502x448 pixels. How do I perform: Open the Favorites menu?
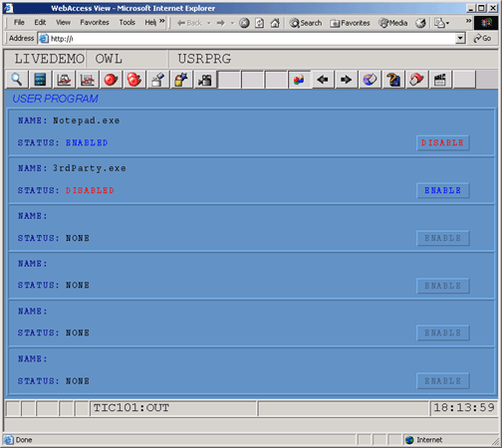(95, 22)
